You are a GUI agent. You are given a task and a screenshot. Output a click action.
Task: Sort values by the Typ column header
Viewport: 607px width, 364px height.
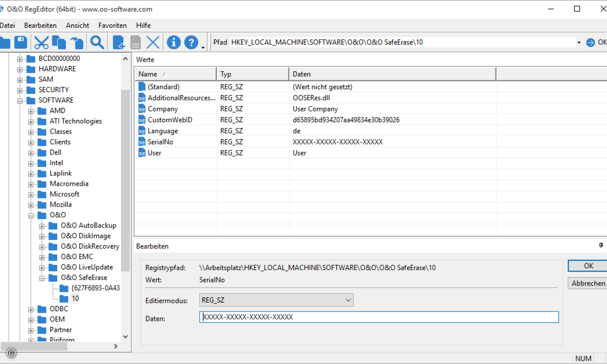point(253,74)
